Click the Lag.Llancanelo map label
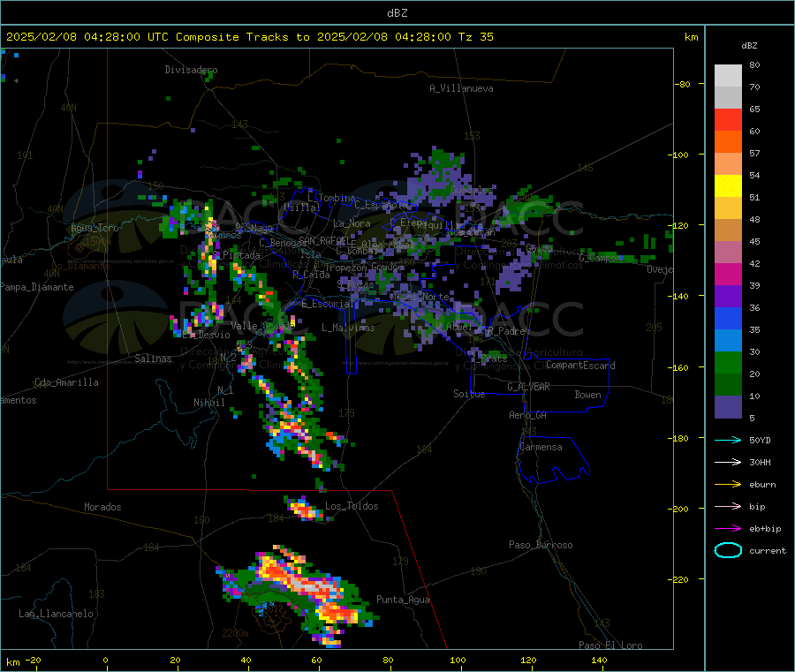795x672 pixels. [x=56, y=614]
